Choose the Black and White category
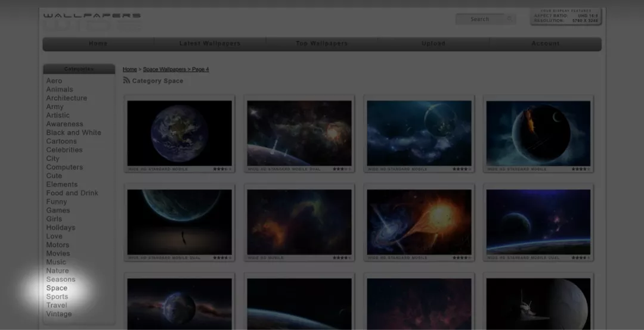Viewport: 644px width, 330px height. (x=73, y=133)
